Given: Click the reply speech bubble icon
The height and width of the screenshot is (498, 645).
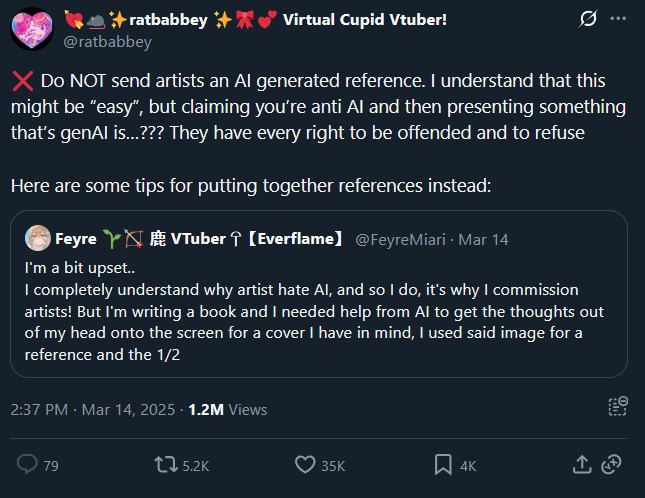Looking at the screenshot, I should [x=28, y=465].
